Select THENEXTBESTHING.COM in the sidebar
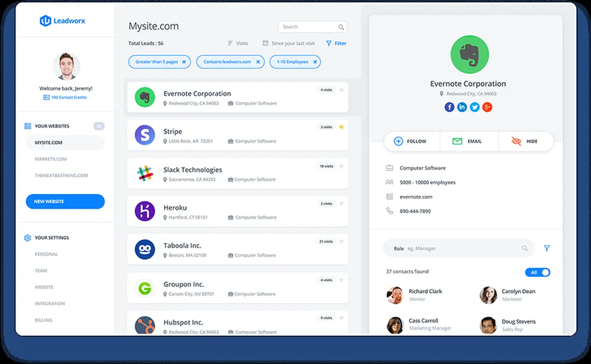591x364 pixels. [x=61, y=176]
